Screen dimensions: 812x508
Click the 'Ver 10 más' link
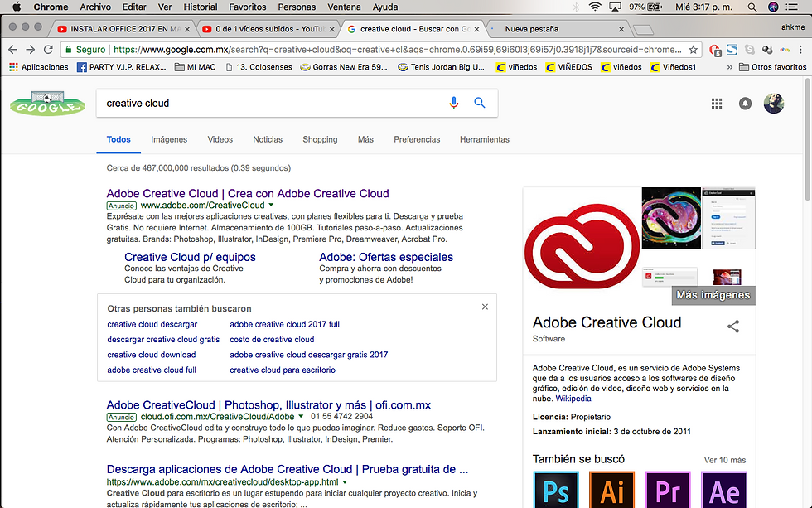tap(725, 460)
